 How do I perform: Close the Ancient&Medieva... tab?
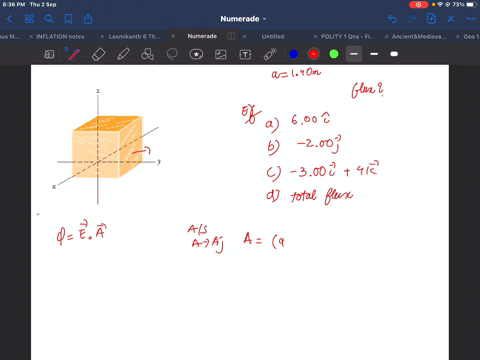click(386, 37)
